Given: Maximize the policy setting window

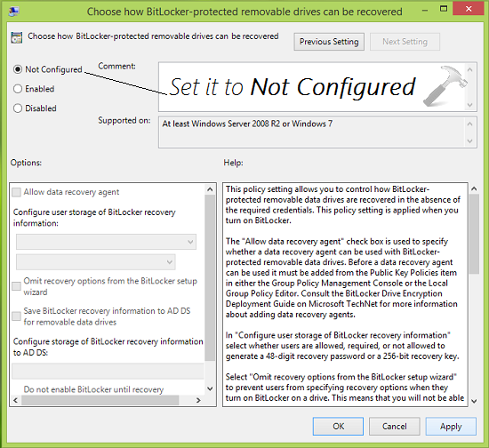Looking at the screenshot, I should pyautogui.click(x=444, y=9).
